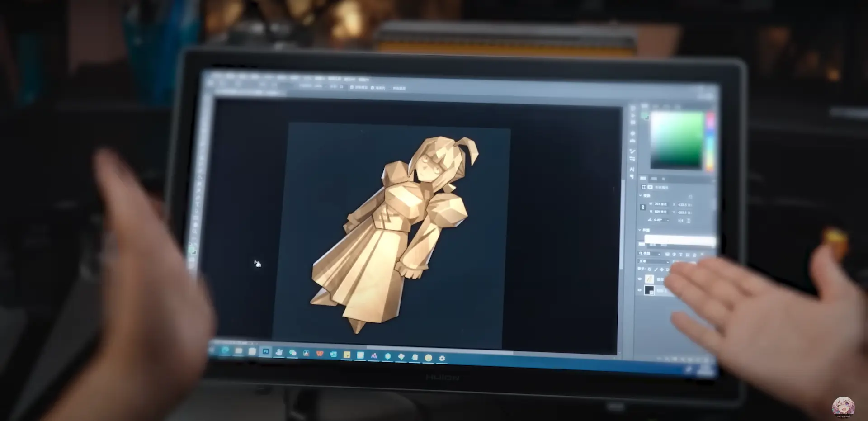Open the Character panel from collapsed dock
868x421 pixels.
click(632, 169)
